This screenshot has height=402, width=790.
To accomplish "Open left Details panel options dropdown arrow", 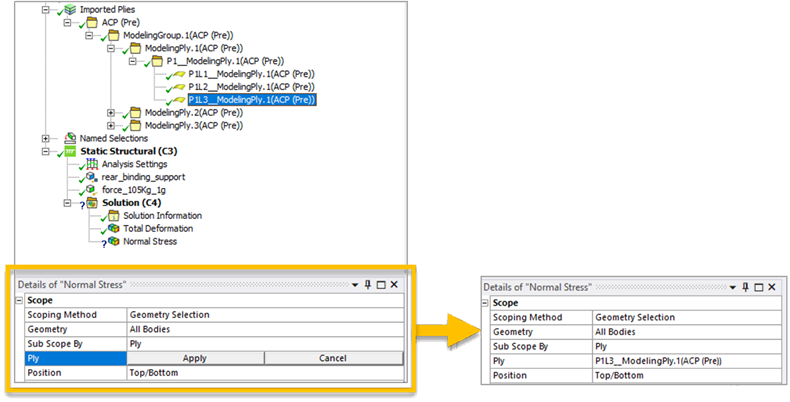I will (355, 286).
